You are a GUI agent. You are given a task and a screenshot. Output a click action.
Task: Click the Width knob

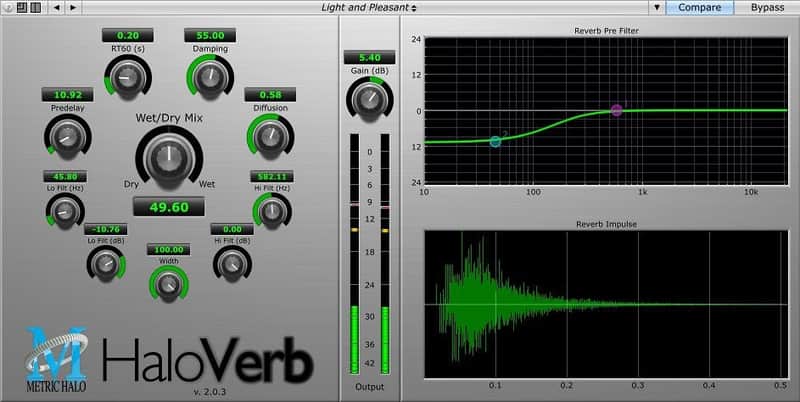tap(168, 284)
